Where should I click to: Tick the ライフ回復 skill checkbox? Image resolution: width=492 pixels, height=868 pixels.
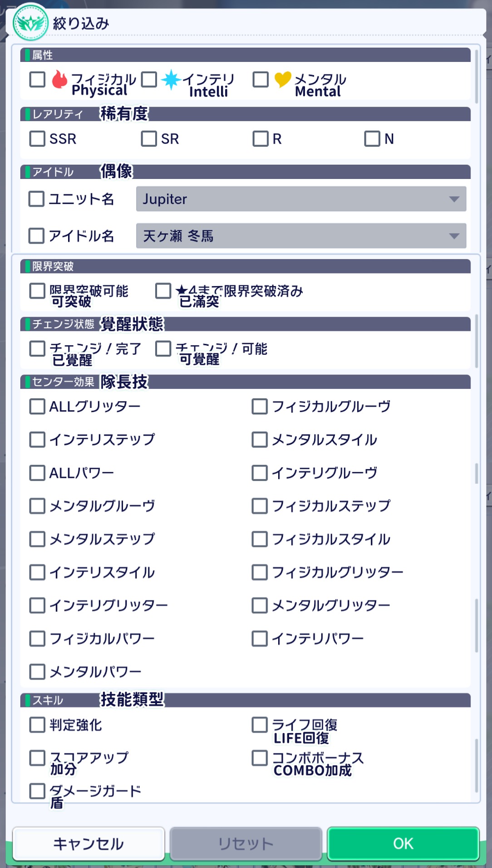pyautogui.click(x=260, y=725)
